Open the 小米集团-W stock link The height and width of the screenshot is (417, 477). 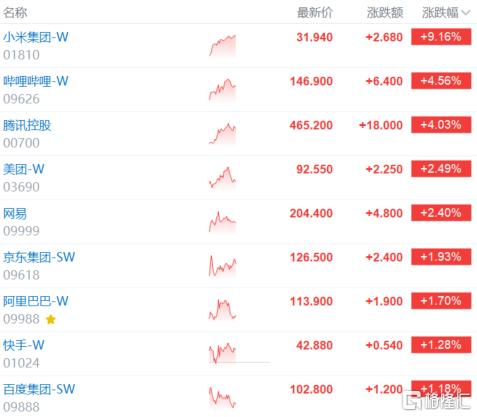(36, 37)
